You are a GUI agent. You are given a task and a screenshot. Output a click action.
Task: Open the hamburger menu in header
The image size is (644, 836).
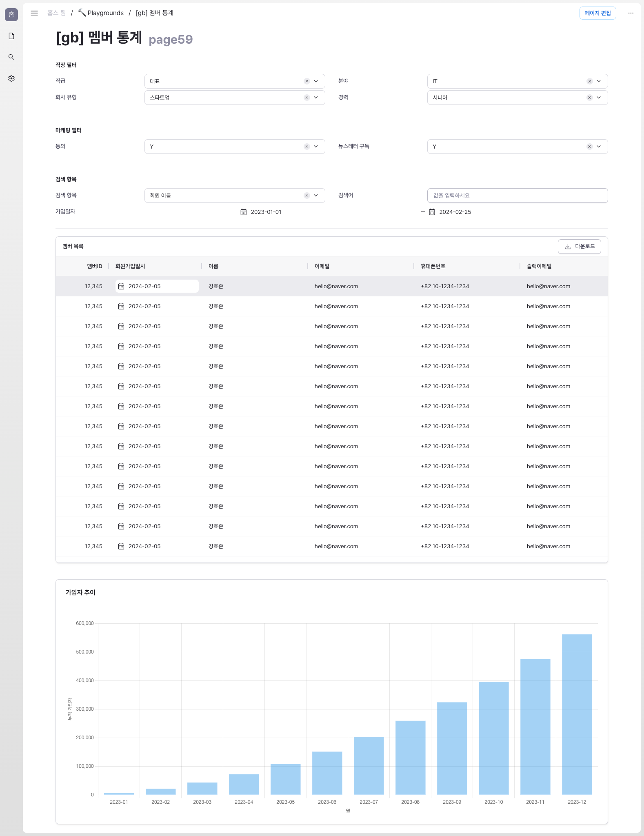pyautogui.click(x=34, y=13)
